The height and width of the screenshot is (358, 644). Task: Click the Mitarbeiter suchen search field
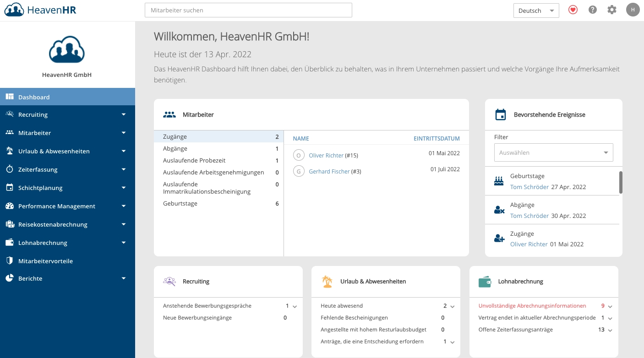click(x=248, y=10)
